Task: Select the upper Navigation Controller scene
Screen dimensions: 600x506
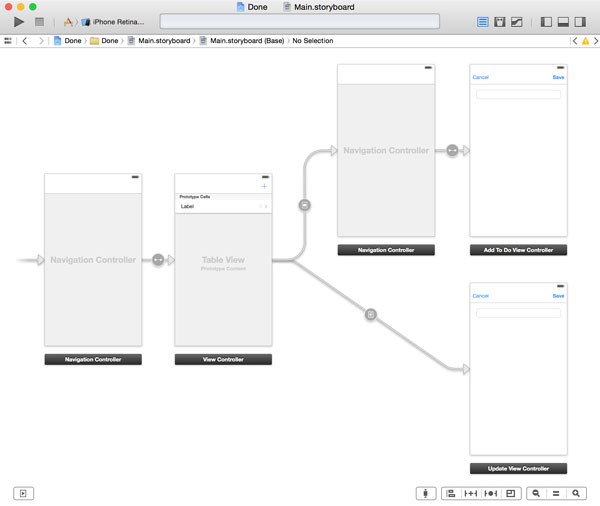Action: point(386,150)
